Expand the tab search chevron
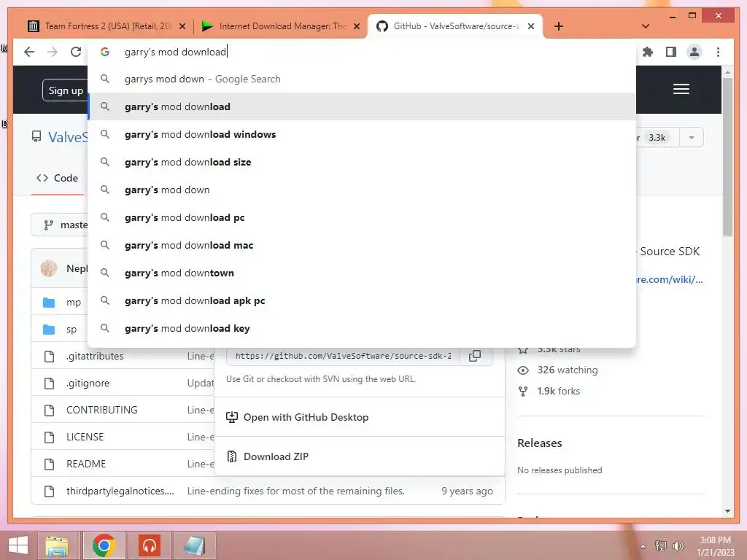 point(646,26)
